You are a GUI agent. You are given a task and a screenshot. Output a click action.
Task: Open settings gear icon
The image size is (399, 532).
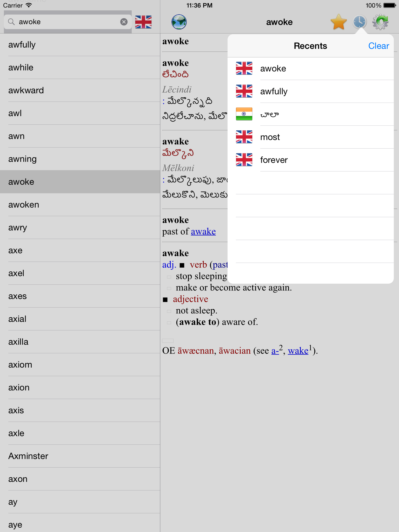tap(380, 22)
